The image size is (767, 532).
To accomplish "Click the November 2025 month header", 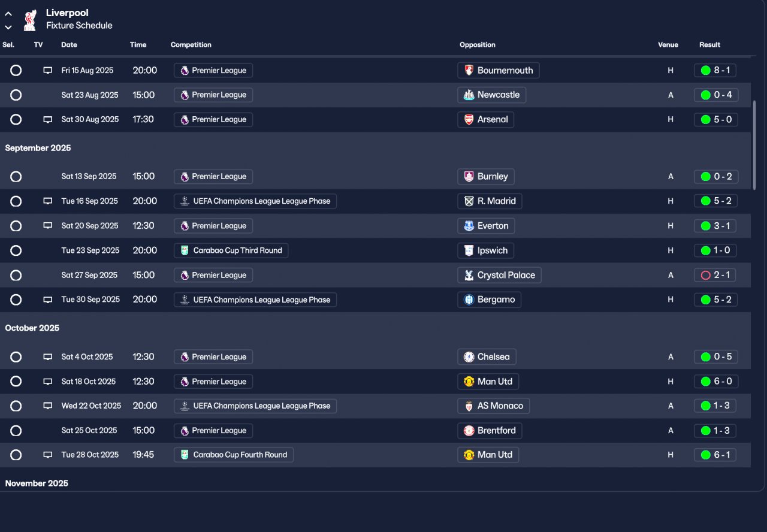I will point(37,483).
